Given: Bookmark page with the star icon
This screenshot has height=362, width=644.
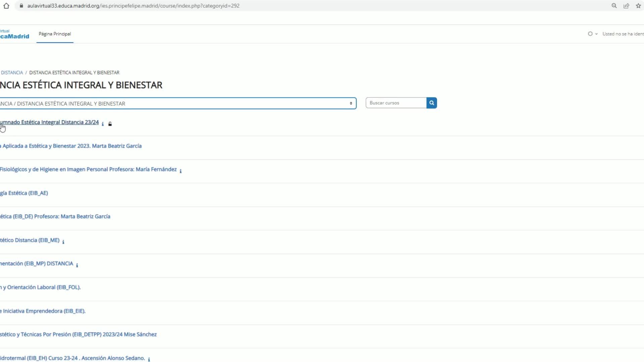Looking at the screenshot, I should point(638,6).
